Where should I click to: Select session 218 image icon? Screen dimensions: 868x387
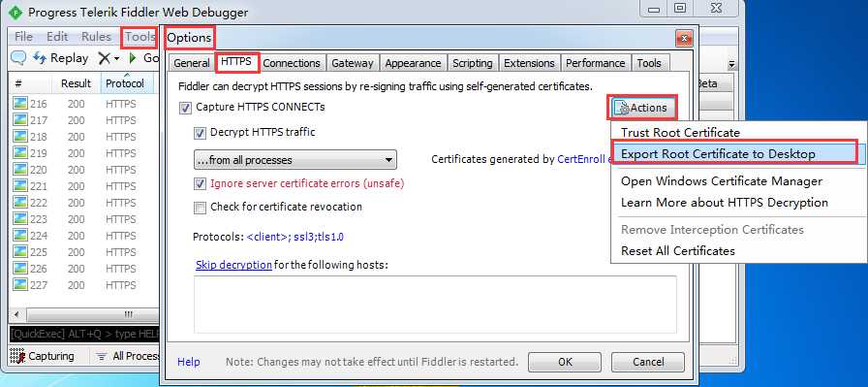click(20, 137)
